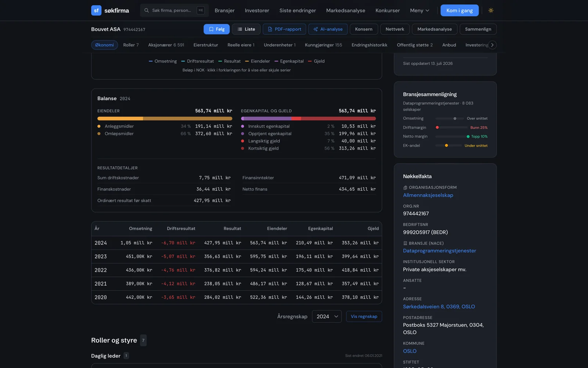The image size is (588, 368).
Task: Open Konkurser in top navigation
Action: [x=387, y=10]
